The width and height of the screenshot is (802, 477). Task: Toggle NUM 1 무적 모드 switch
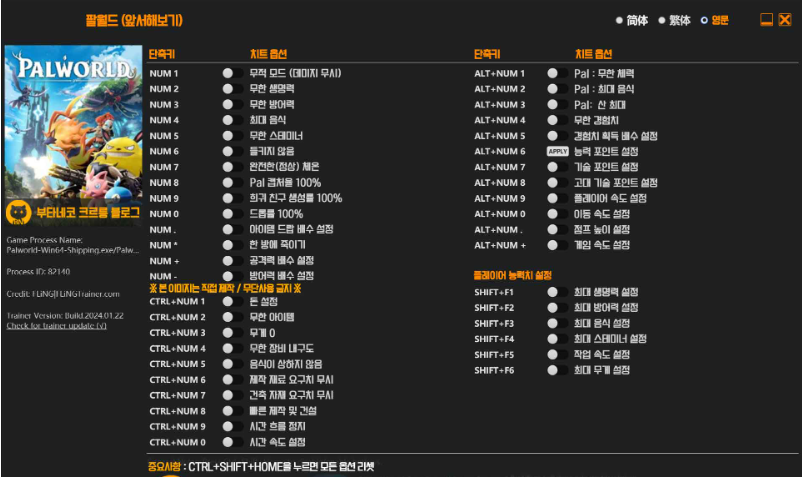pos(233,73)
